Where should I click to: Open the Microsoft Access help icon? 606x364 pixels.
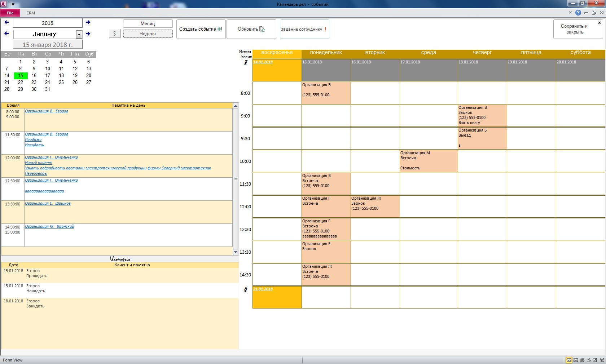pyautogui.click(x=578, y=13)
